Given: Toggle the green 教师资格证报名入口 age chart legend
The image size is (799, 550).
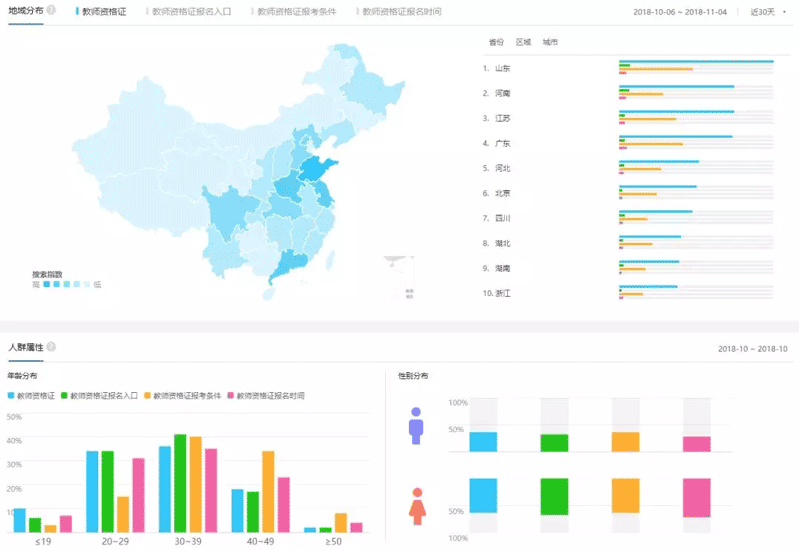Looking at the screenshot, I should [x=100, y=396].
